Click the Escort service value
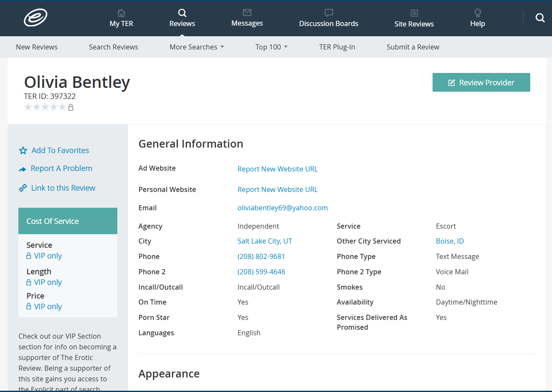 [446, 226]
